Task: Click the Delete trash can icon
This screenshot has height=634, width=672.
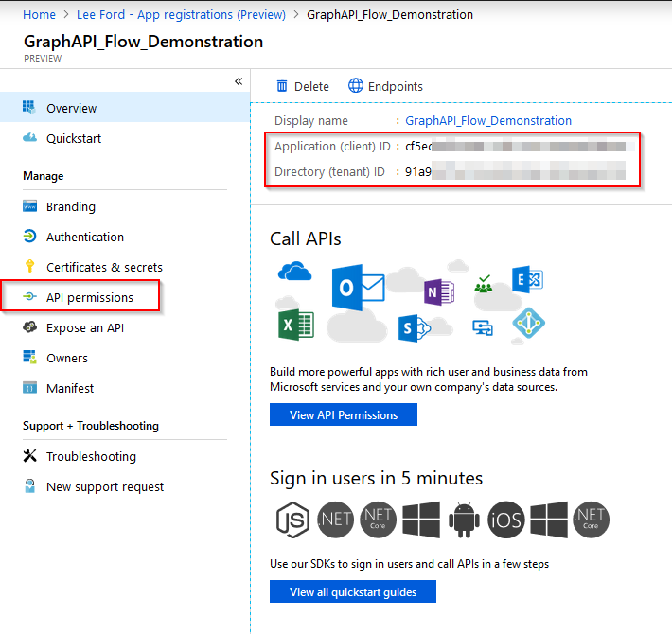Action: click(x=281, y=86)
